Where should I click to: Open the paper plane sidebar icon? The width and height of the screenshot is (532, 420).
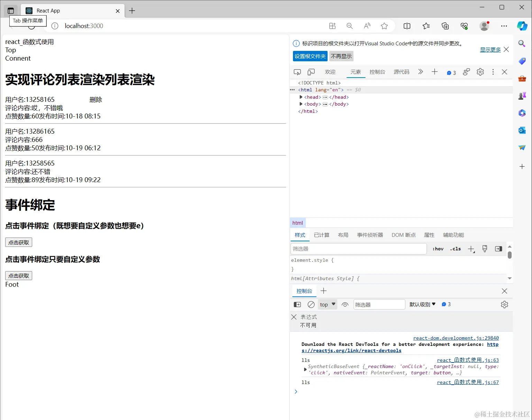[x=522, y=148]
